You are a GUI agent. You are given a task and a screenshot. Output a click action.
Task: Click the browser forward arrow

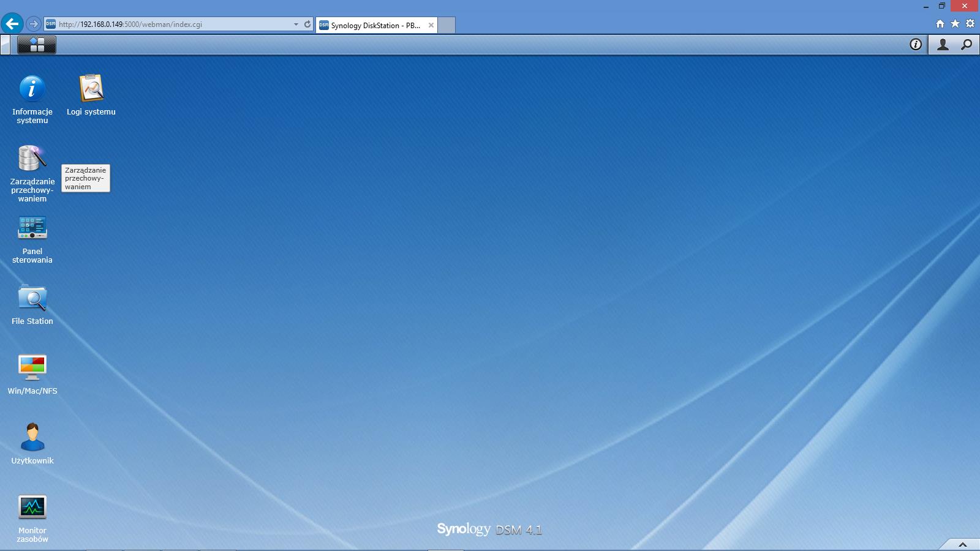pyautogui.click(x=34, y=24)
